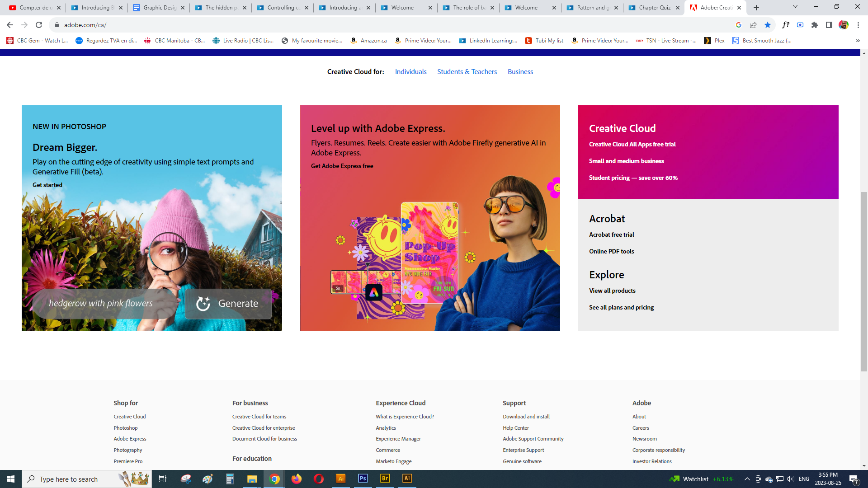868x488 pixels.
Task: Click Get Adobe Express free link
Action: tap(342, 166)
